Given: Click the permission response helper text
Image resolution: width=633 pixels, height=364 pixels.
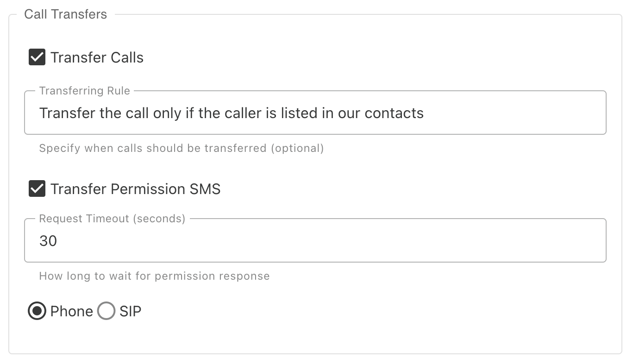Looking at the screenshot, I should pos(154,276).
